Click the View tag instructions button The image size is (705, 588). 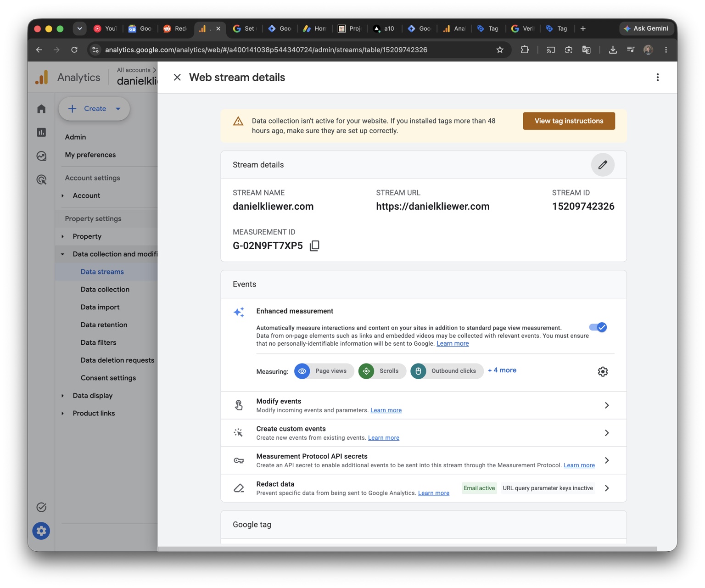tap(569, 121)
